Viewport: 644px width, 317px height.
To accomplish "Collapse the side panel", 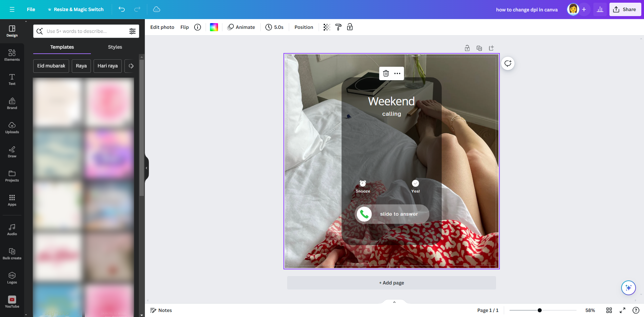I will (x=147, y=168).
